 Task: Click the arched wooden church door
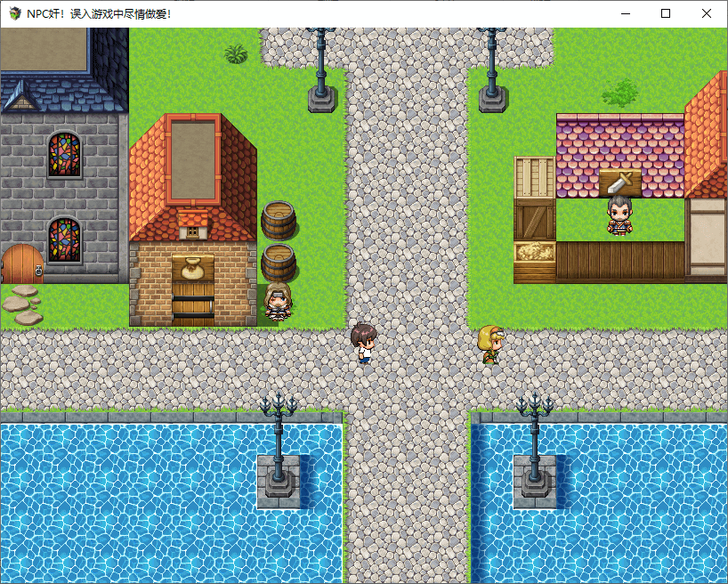21,264
